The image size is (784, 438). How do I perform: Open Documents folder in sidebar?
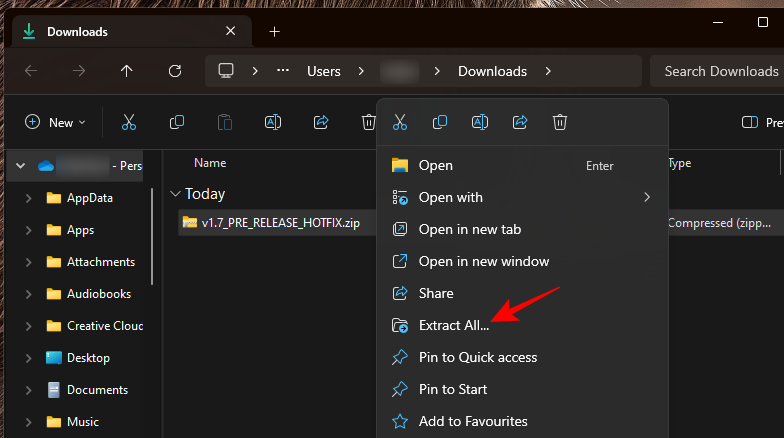point(97,390)
